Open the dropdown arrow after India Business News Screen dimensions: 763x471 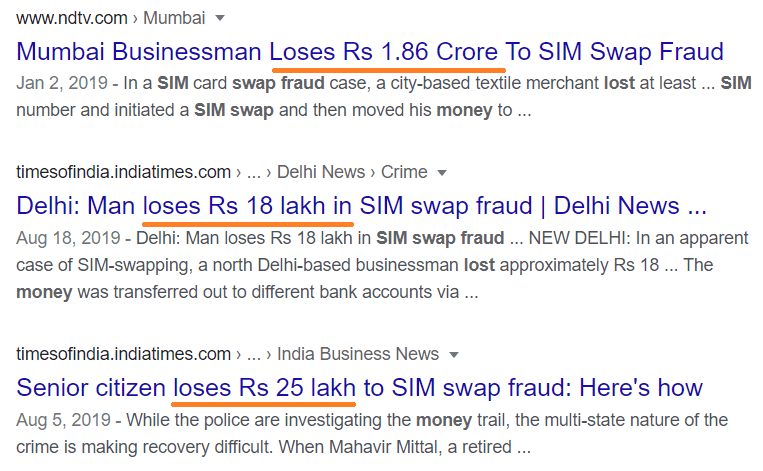click(x=454, y=355)
